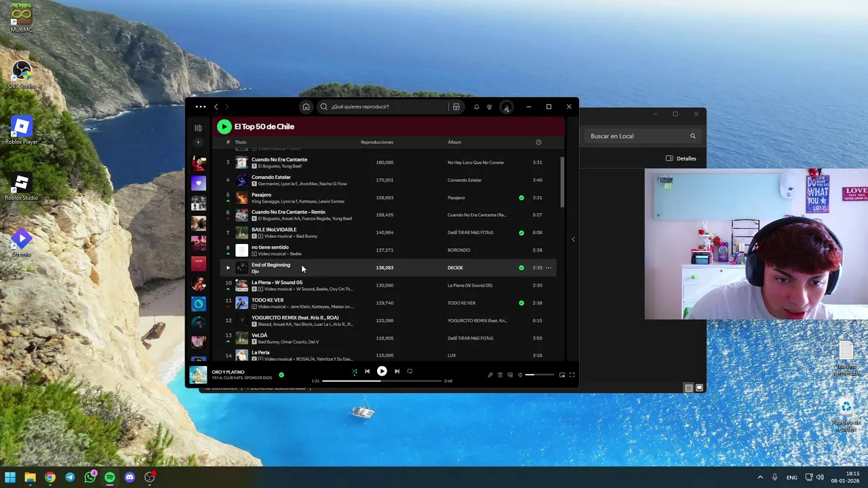
Task: Select the Cuando No Era Cantante track title
Action: 279,160
